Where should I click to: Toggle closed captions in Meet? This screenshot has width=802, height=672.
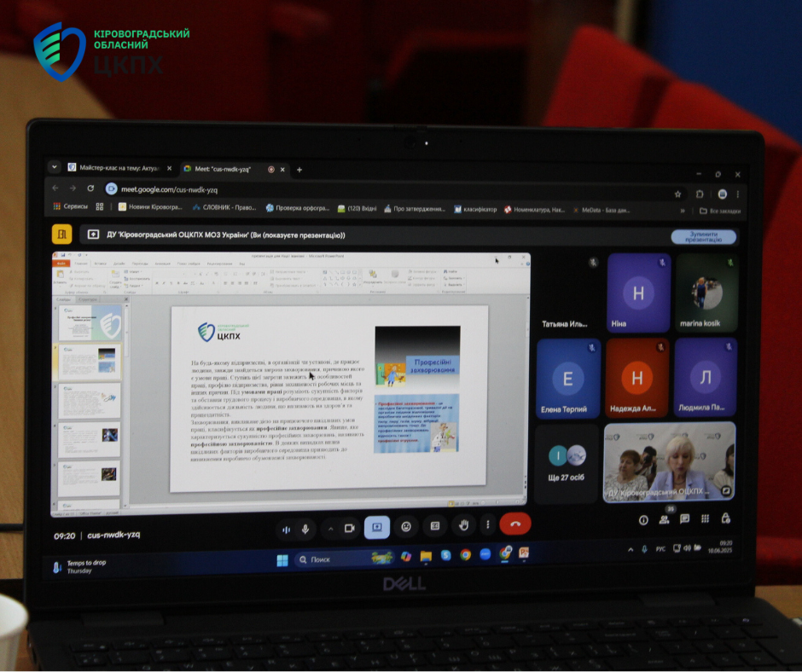[x=435, y=526]
